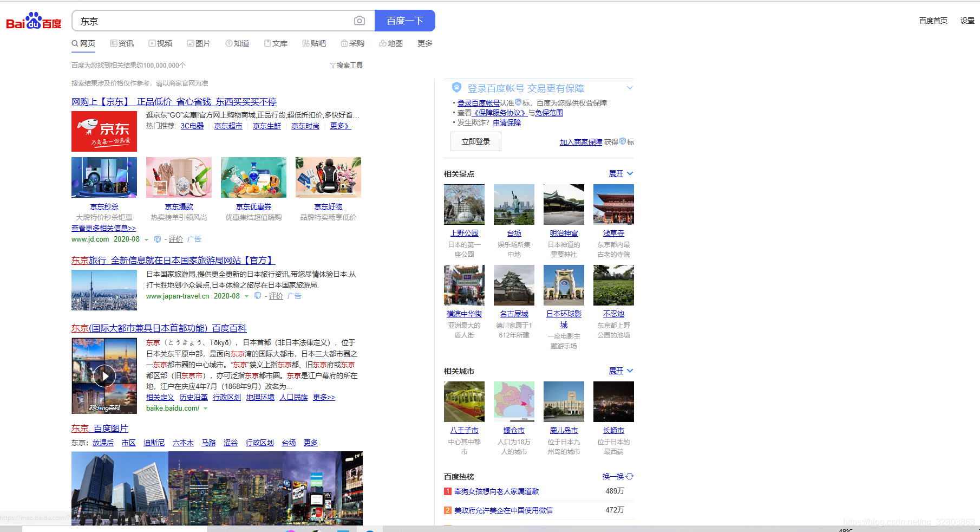
Task: Open the 浅草寺 attraction link
Action: click(x=613, y=233)
